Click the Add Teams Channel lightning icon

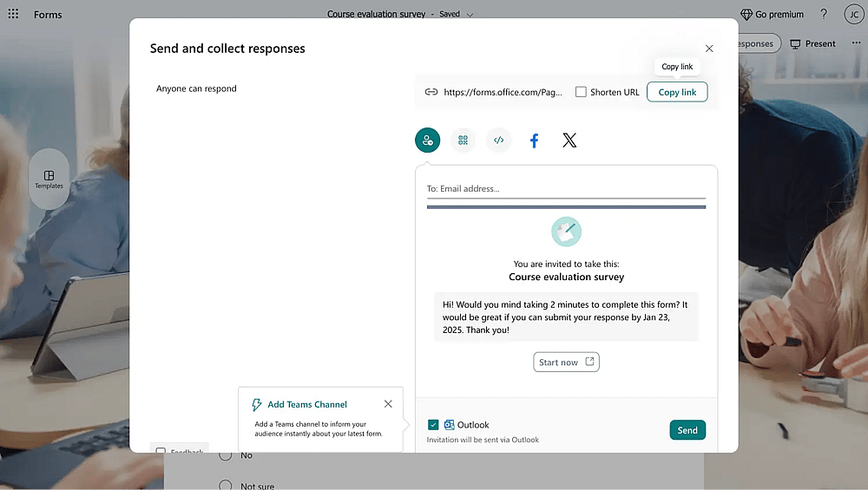point(256,405)
